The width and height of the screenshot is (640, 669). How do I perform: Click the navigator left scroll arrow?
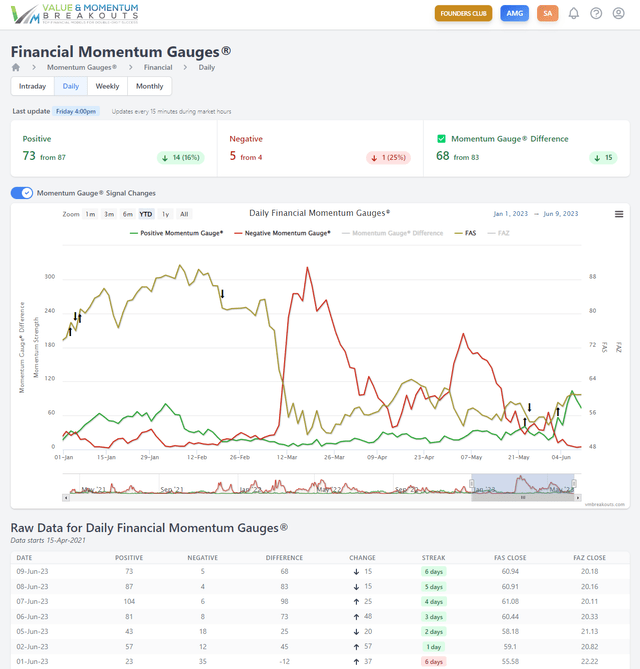(66, 497)
